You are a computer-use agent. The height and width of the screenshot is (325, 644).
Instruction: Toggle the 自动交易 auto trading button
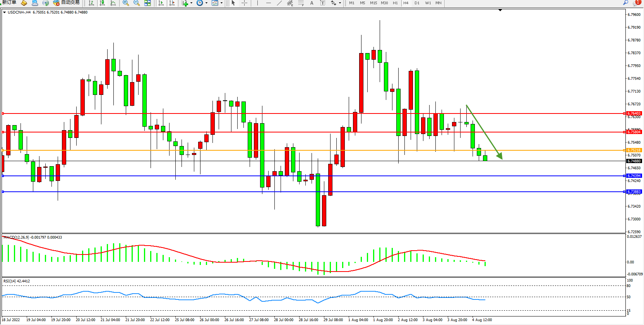coord(67,3)
